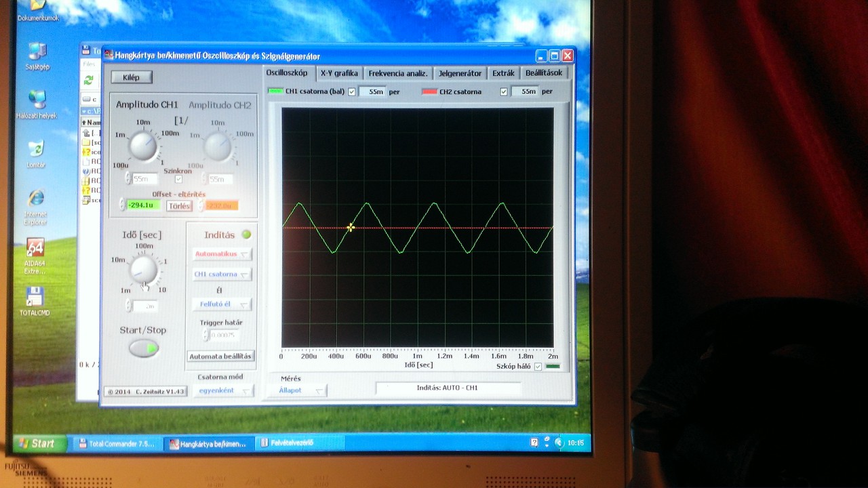The width and height of the screenshot is (868, 488).
Task: Click the green Indítás trigger LED indicator
Action: [x=246, y=235]
